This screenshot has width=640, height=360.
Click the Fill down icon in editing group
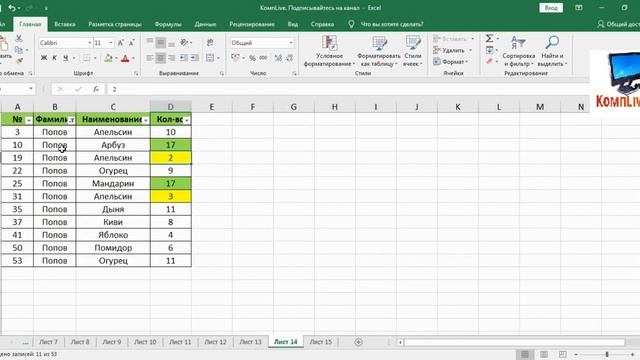[x=489, y=50]
